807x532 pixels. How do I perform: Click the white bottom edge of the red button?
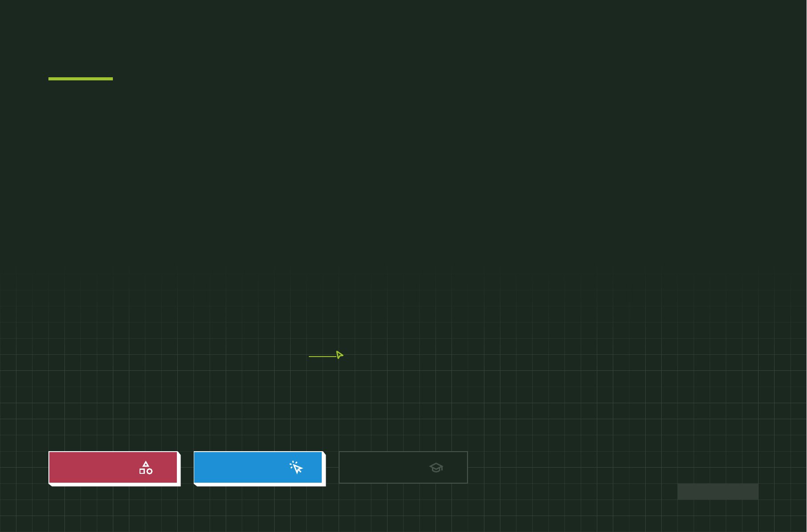115,484
